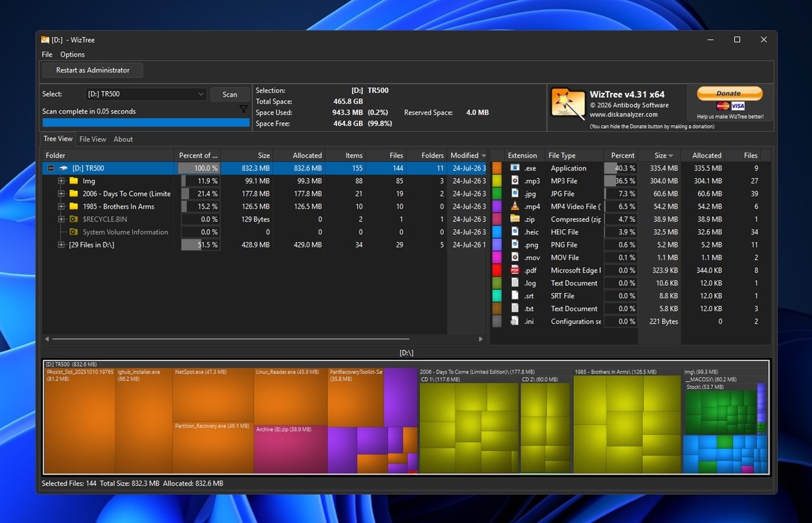
Task: Click the Modified column sort arrow
Action: click(484, 156)
